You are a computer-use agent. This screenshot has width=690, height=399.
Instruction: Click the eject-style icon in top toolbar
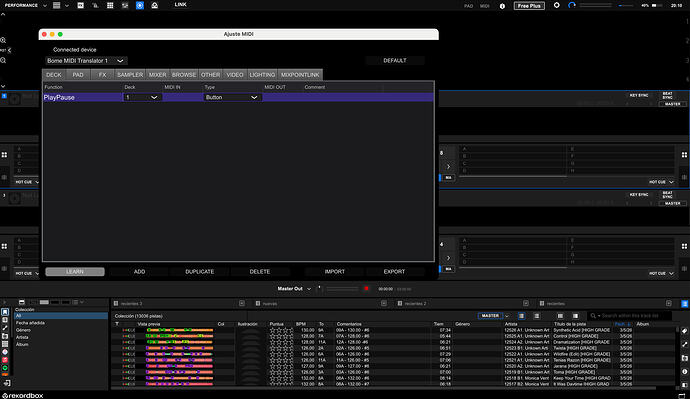(154, 5)
